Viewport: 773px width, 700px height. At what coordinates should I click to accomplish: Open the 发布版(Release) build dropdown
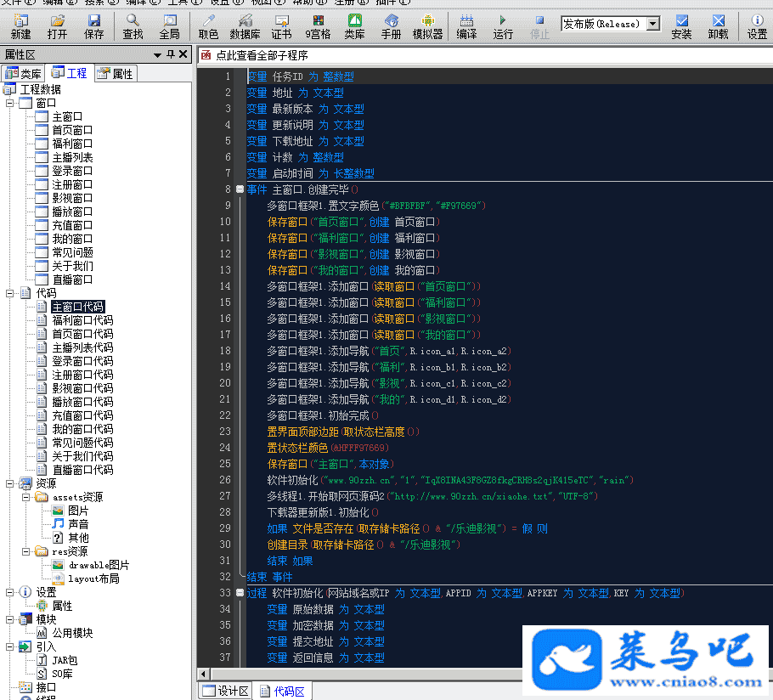[652, 24]
